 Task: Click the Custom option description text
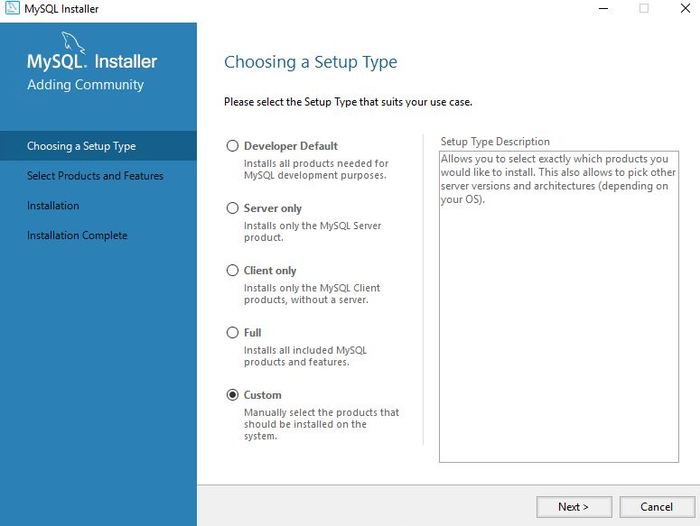tap(321, 424)
